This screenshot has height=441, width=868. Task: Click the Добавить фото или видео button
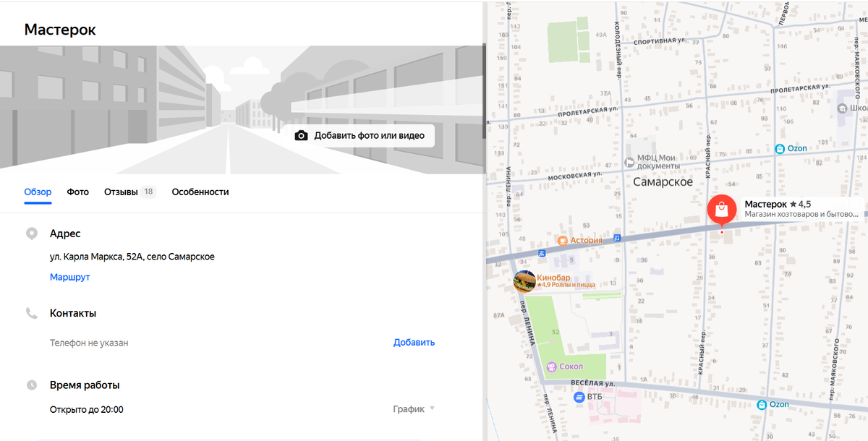pos(359,136)
